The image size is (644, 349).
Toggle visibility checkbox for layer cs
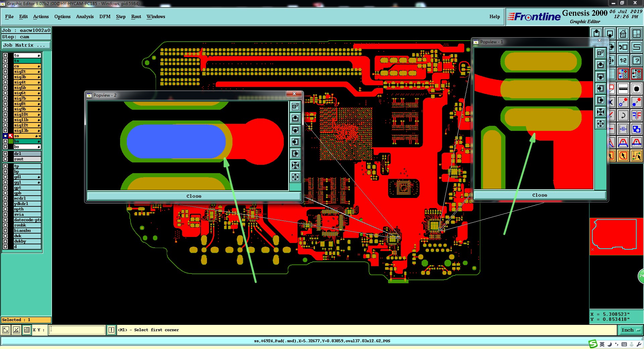click(5, 66)
